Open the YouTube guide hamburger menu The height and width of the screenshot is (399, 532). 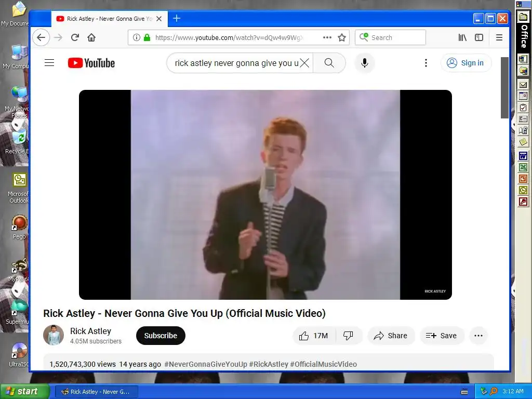pos(49,63)
